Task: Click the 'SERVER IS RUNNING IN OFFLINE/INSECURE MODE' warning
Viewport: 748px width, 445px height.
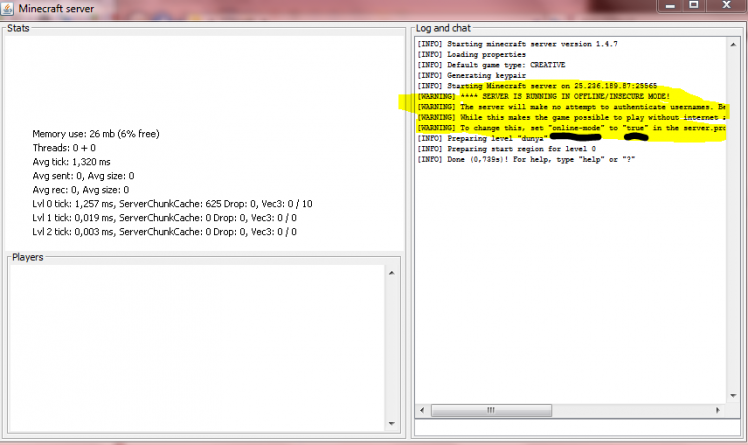Action: tap(543, 96)
